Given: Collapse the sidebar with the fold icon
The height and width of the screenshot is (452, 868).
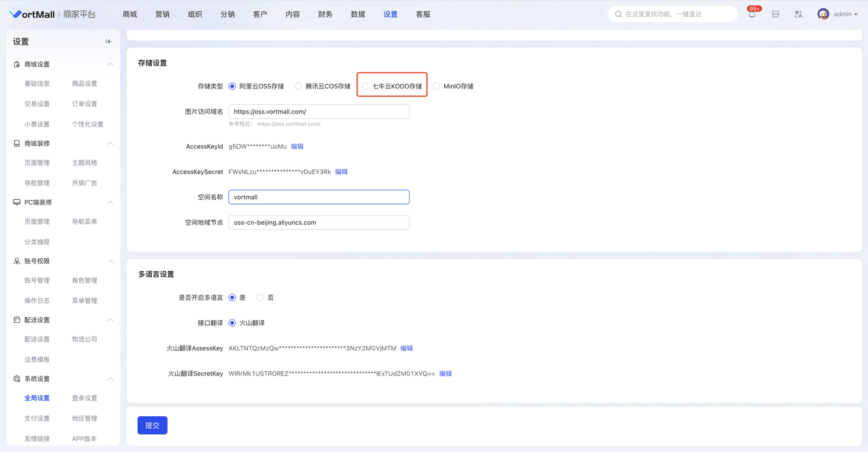Looking at the screenshot, I should (108, 41).
